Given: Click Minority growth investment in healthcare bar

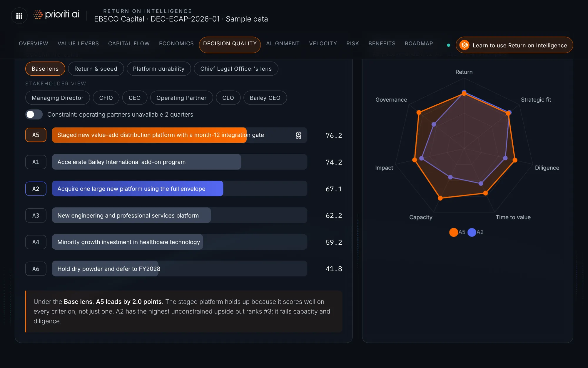Looking at the screenshot, I should [x=180, y=242].
